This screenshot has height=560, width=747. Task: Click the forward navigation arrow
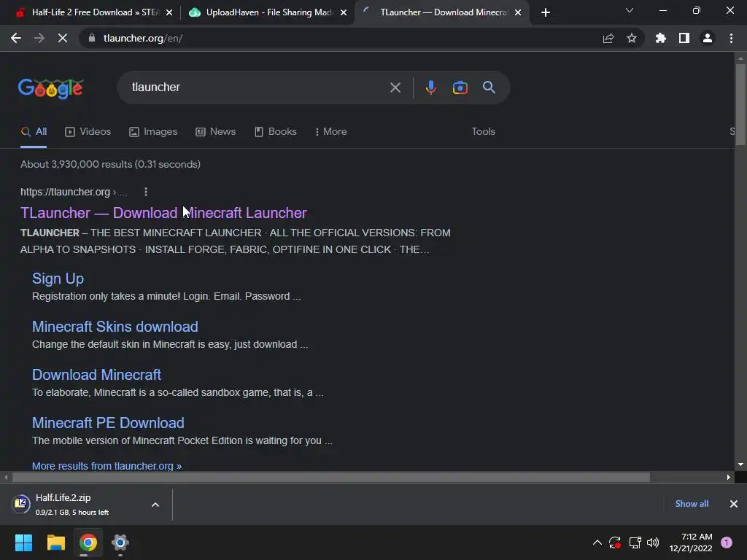[x=39, y=38]
